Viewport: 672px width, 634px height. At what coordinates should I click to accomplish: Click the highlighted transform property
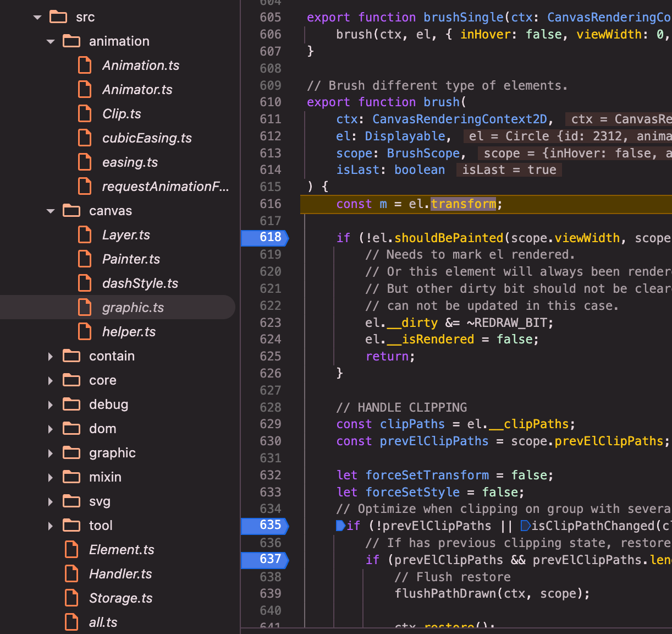[x=463, y=204]
